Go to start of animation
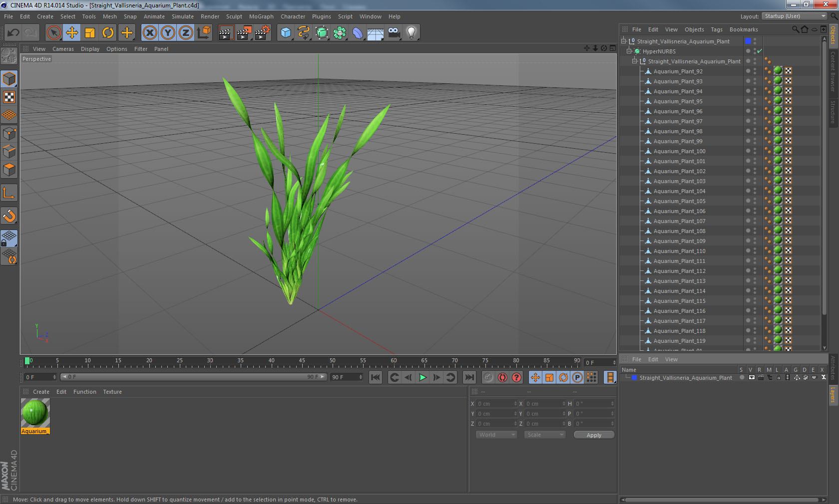The image size is (839, 504). coord(376,377)
